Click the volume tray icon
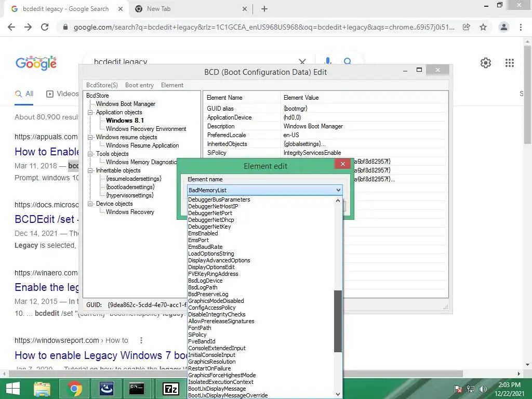532x399 pixels. tap(483, 389)
